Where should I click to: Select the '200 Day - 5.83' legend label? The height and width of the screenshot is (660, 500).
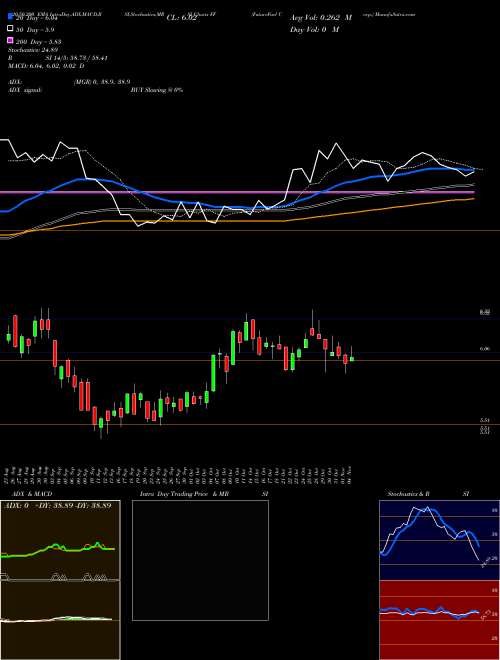38,42
